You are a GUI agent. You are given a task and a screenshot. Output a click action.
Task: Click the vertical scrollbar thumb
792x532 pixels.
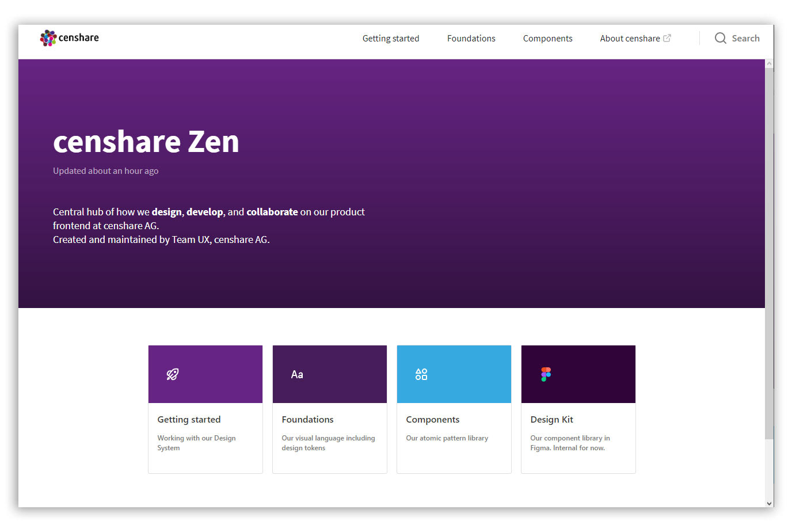coord(770,253)
